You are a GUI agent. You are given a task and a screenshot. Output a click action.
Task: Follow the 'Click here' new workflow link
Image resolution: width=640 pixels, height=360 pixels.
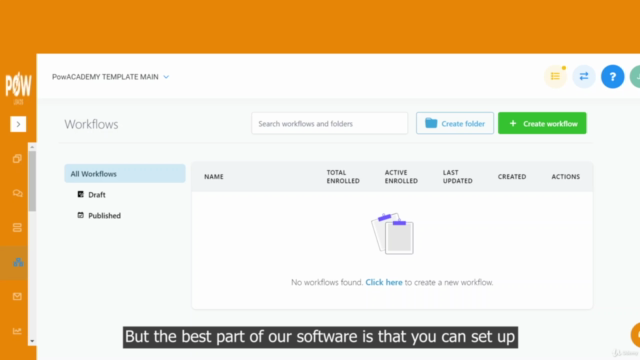384,282
